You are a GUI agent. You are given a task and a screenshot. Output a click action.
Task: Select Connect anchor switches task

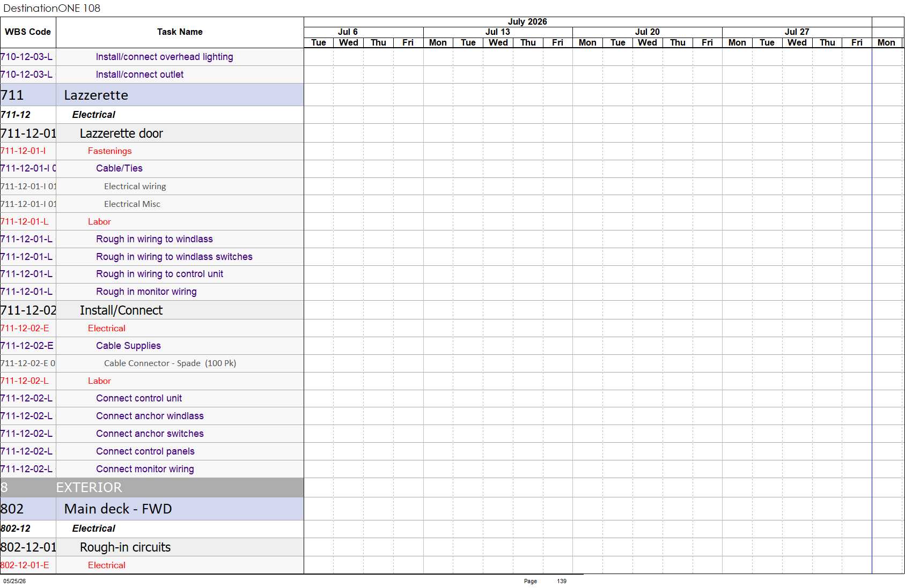coord(150,434)
